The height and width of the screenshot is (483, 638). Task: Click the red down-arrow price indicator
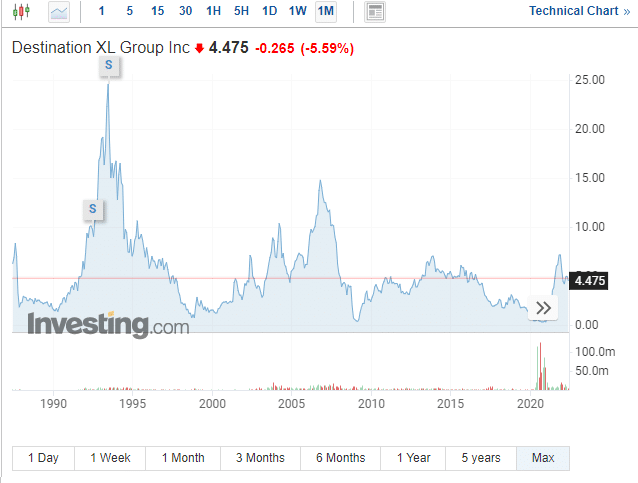[x=199, y=49]
